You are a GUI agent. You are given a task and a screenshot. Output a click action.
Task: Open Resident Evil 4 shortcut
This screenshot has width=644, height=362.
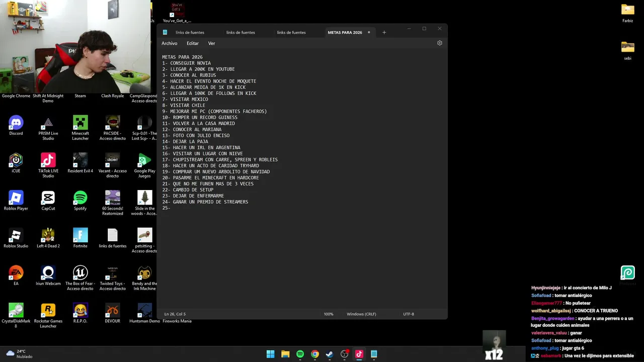(x=80, y=163)
